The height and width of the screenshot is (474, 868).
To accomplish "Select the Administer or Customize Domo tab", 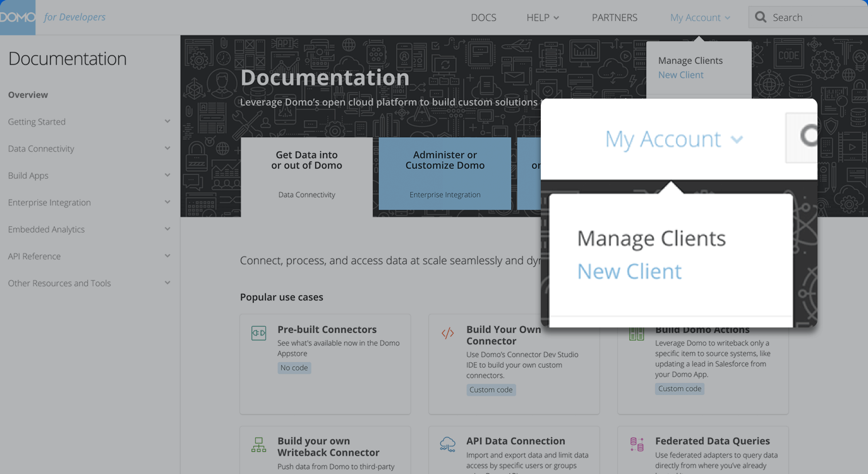I will [x=445, y=174].
